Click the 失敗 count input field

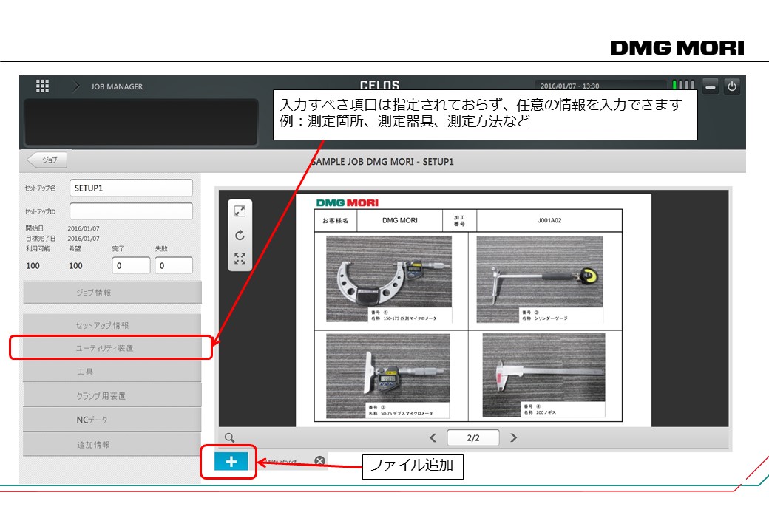tap(174, 265)
